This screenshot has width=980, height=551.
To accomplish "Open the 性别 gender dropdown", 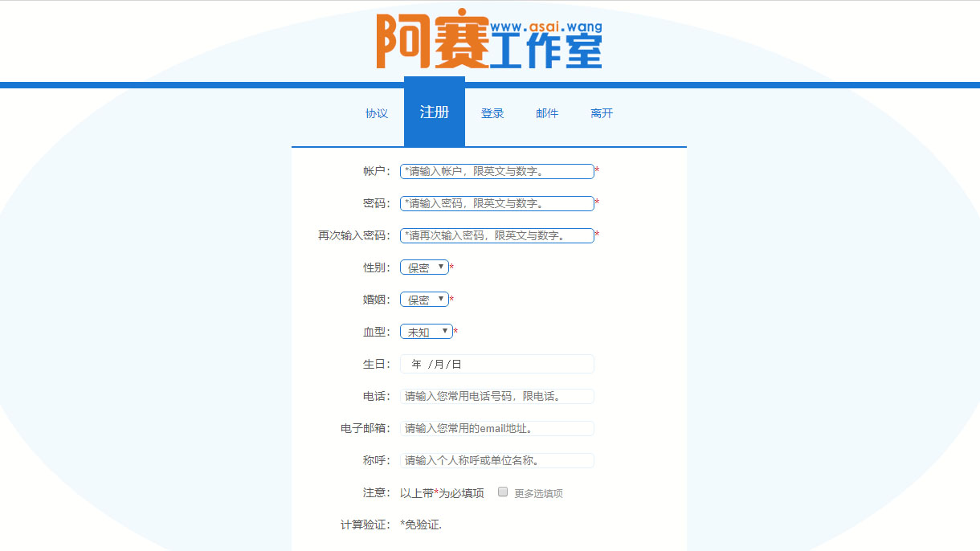I will [423, 267].
